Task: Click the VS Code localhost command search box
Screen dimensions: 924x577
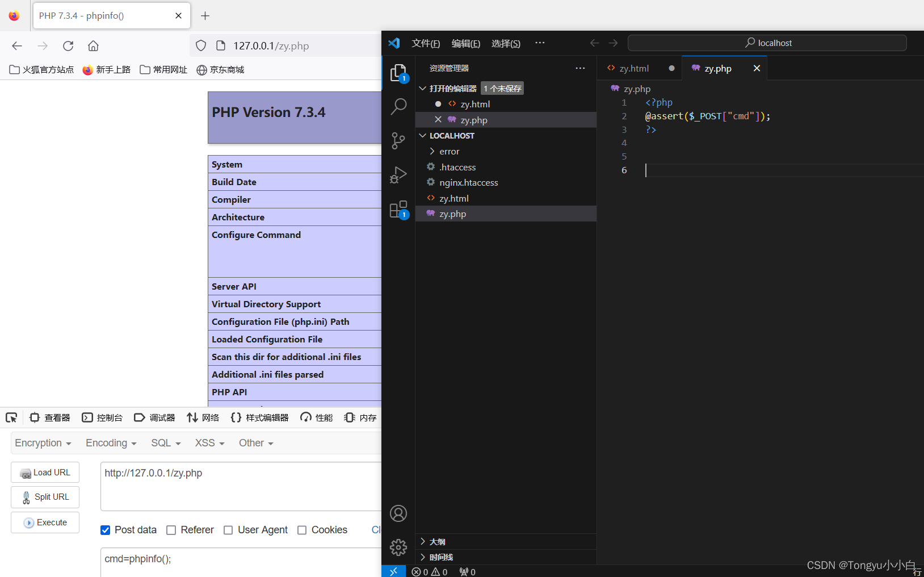Action: click(x=767, y=43)
